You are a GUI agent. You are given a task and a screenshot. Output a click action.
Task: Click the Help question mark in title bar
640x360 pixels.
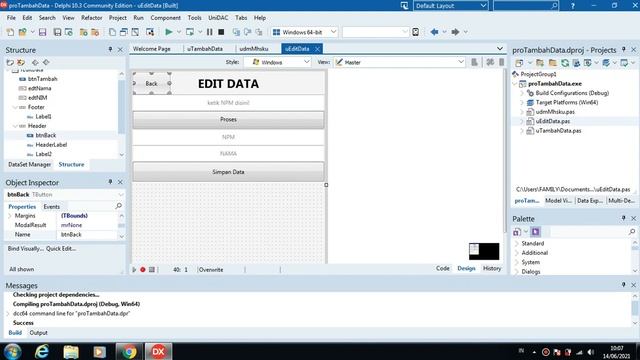(x=573, y=6)
